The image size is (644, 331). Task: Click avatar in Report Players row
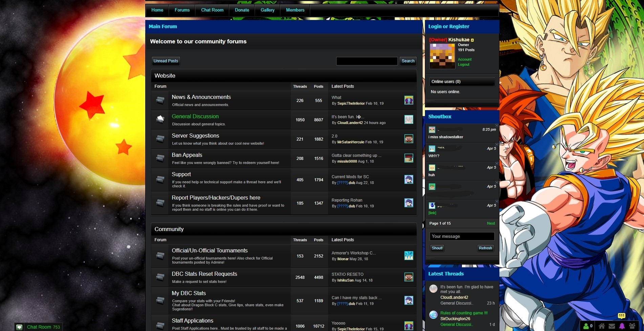[409, 203]
